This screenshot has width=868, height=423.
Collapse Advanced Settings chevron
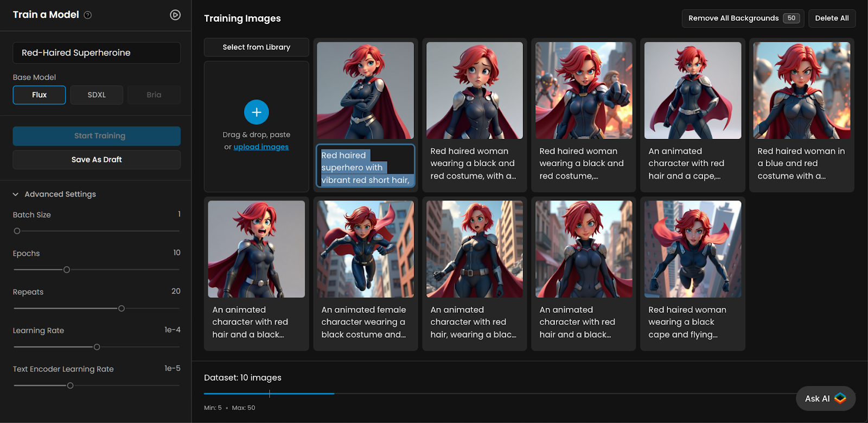tap(16, 194)
